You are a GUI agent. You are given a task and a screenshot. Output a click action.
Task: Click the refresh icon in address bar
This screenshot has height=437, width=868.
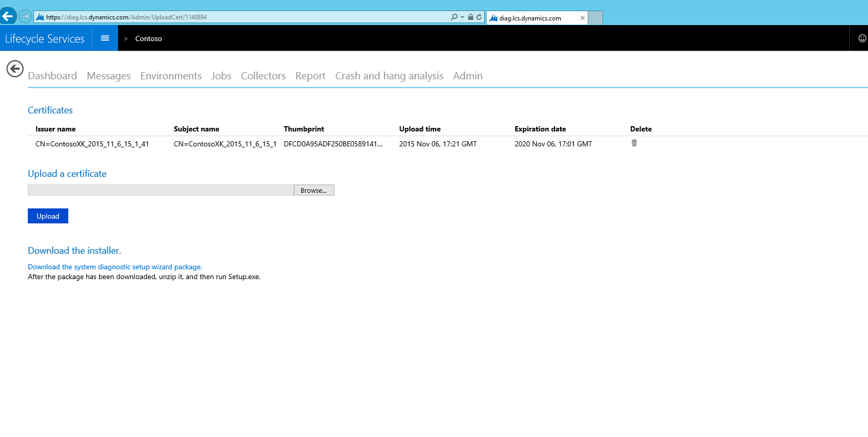click(479, 17)
